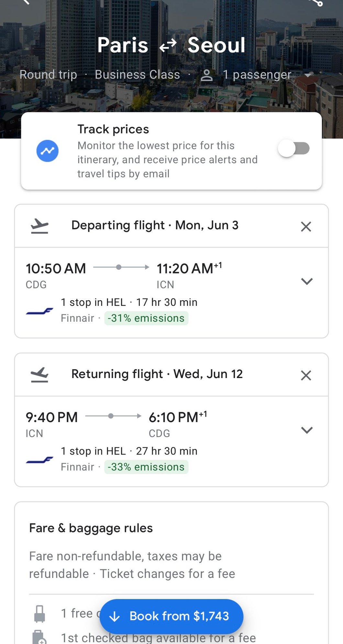
Task: Remove the returning flight on Jun 12
Action: [x=306, y=375]
